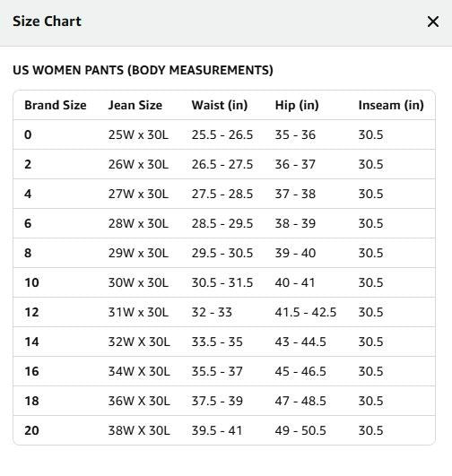Click the 30W x 30L jean size
The width and height of the screenshot is (452, 476).
(138, 282)
